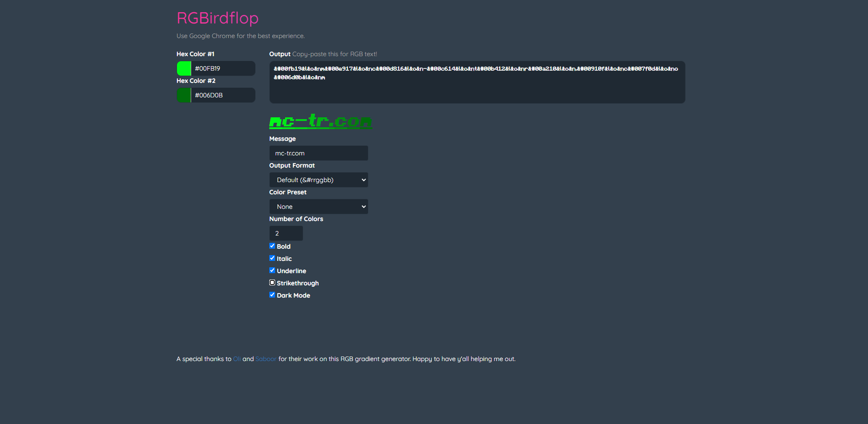Viewport: 868px width, 424px height.
Task: Open the Output Format dropdown
Action: (x=319, y=180)
